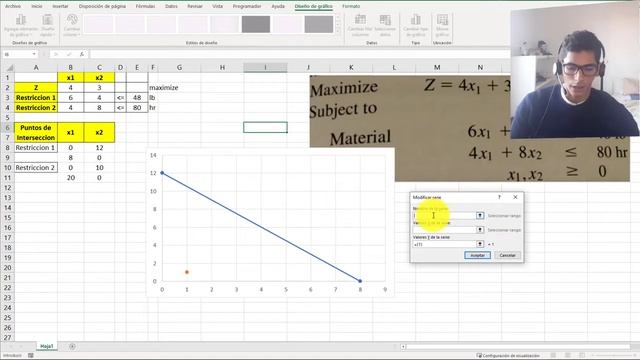Click the insert function fx icon
Viewport: 640px width, 360px height.
82,54
